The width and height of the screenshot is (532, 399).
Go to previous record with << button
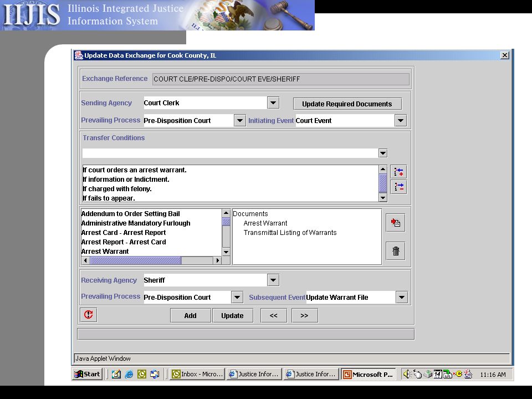pyautogui.click(x=273, y=315)
